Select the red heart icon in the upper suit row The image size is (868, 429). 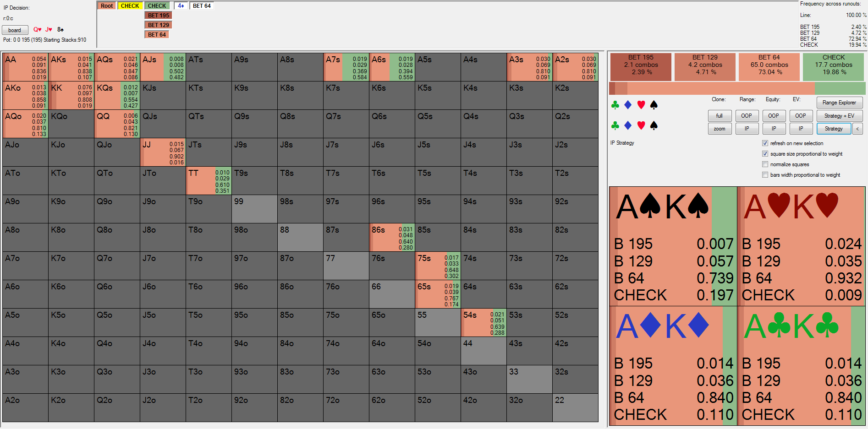pyautogui.click(x=641, y=105)
